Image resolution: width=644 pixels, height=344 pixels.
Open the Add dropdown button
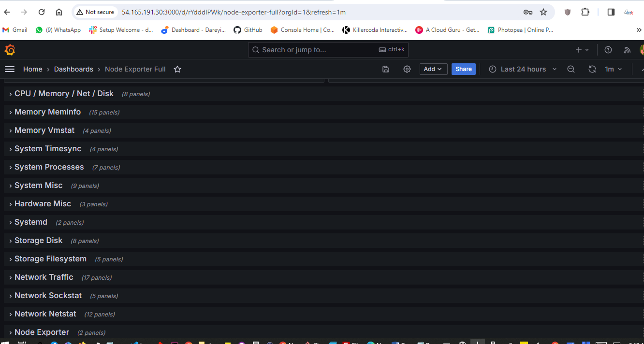coord(433,69)
